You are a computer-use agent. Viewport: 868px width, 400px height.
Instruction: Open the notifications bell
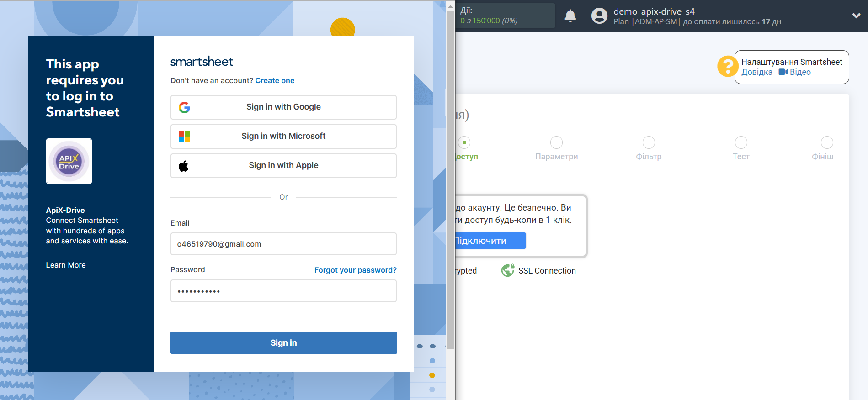[570, 16]
